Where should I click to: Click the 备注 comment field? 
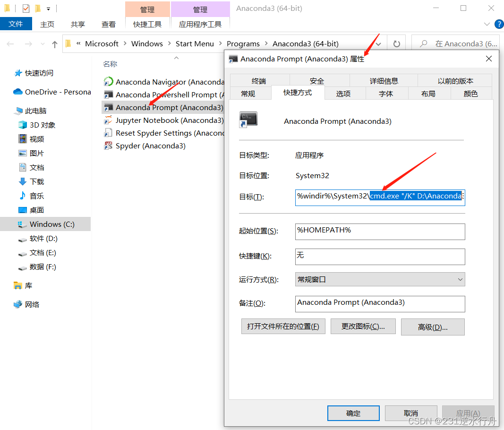pyautogui.click(x=380, y=304)
